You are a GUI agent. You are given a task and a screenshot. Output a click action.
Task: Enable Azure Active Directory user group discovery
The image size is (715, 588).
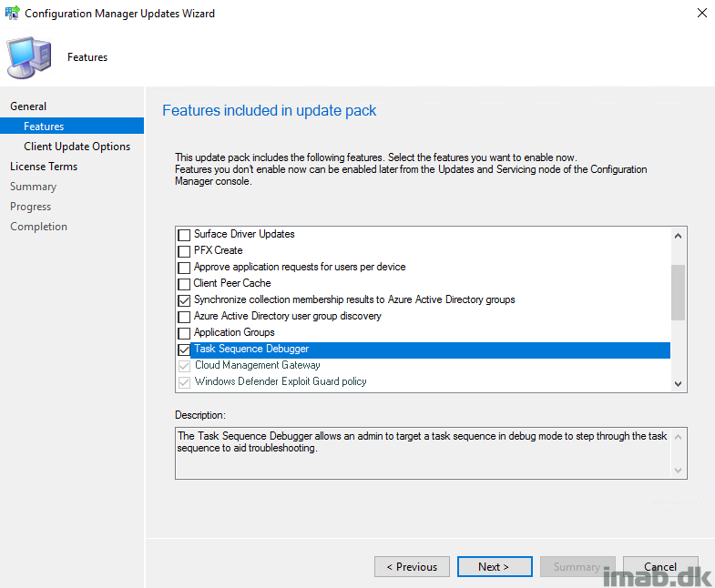184,317
